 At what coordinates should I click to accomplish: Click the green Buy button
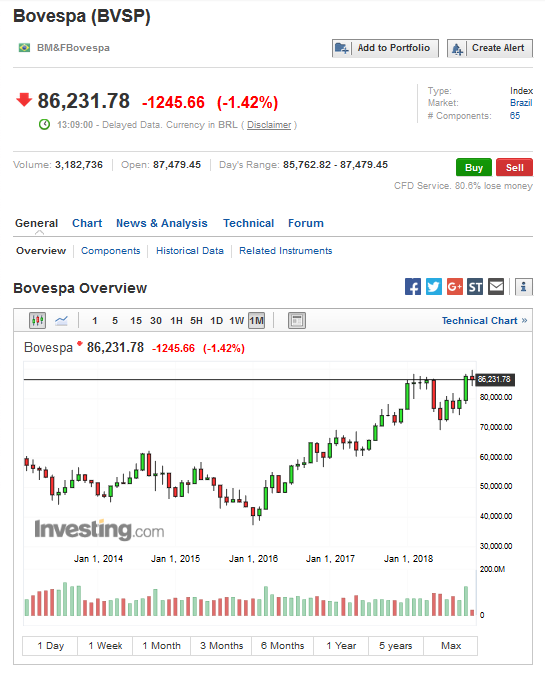pyautogui.click(x=474, y=167)
